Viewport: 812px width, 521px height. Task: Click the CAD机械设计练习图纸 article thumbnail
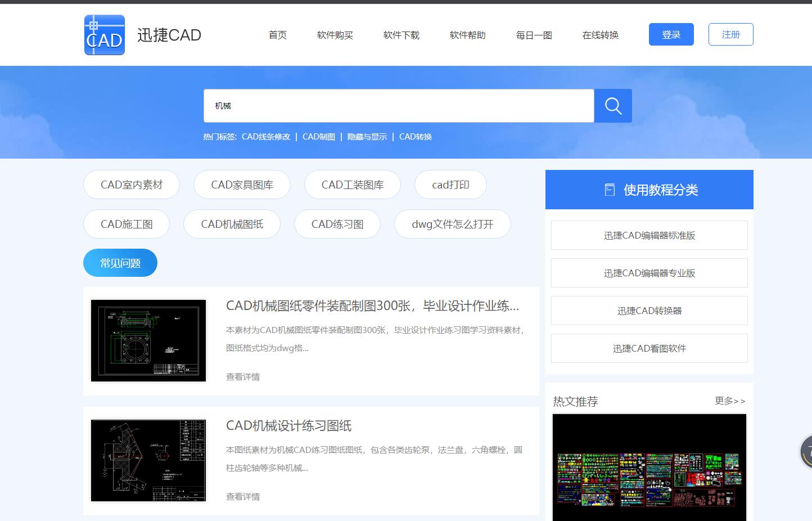point(148,460)
